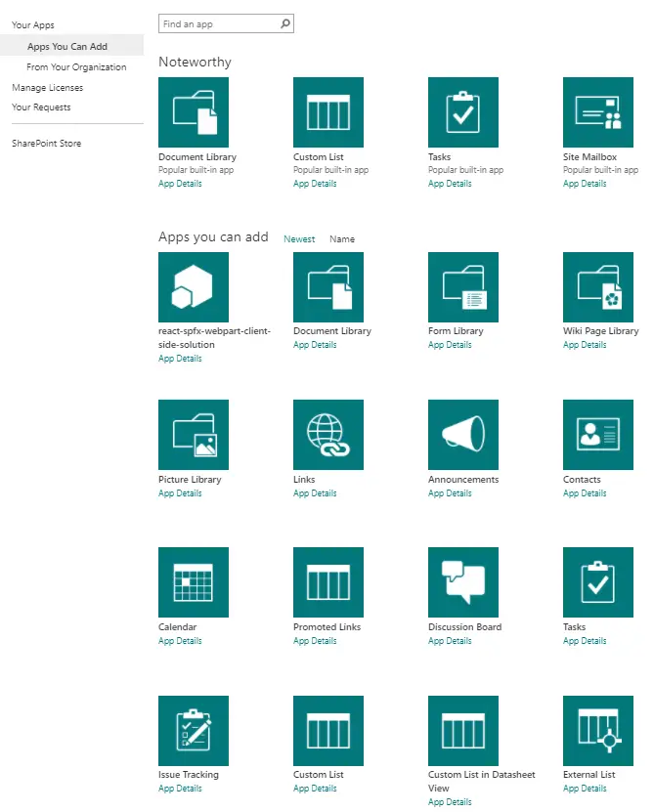
Task: Open the Site Mailbox tile icon
Action: tap(598, 112)
